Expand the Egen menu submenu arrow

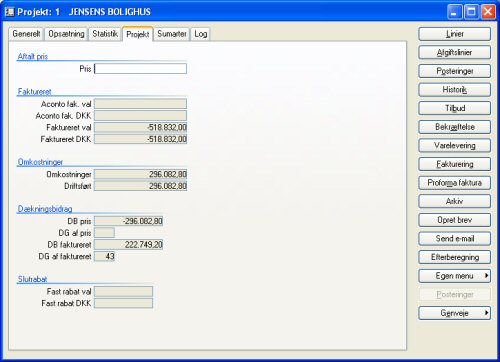tap(486, 276)
